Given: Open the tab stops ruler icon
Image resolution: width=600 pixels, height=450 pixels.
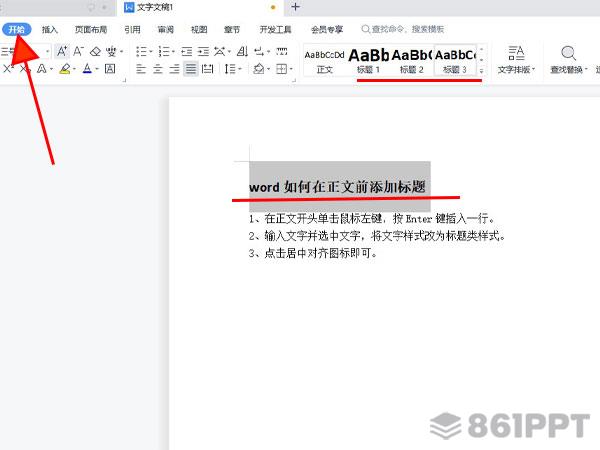Looking at the screenshot, I should pyautogui.click(x=282, y=51).
